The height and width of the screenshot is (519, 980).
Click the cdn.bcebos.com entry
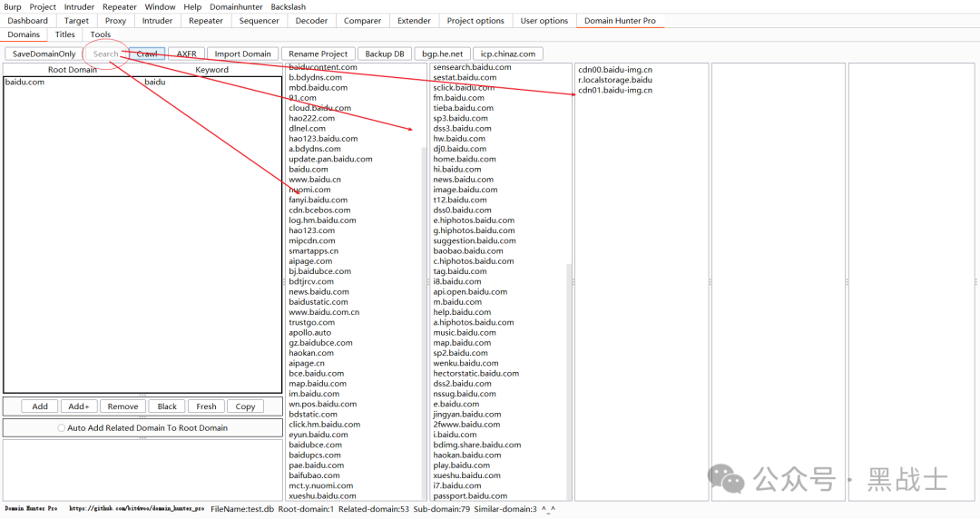pyautogui.click(x=319, y=211)
